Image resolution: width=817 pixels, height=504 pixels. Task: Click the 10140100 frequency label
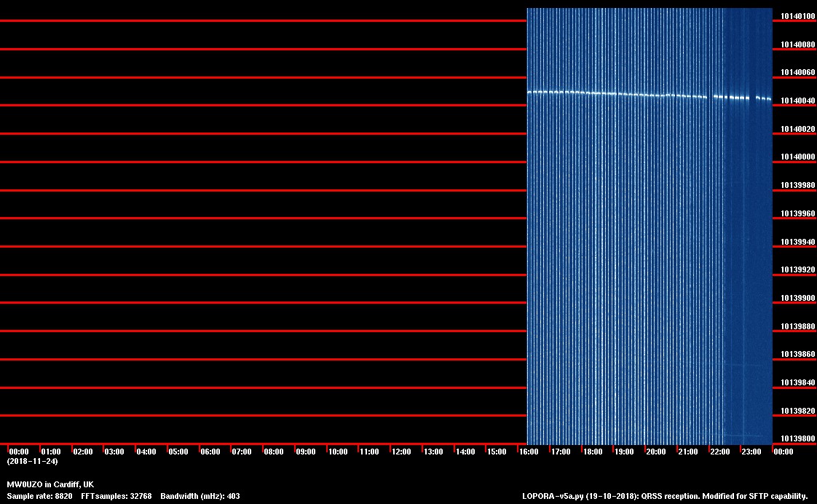coord(797,16)
